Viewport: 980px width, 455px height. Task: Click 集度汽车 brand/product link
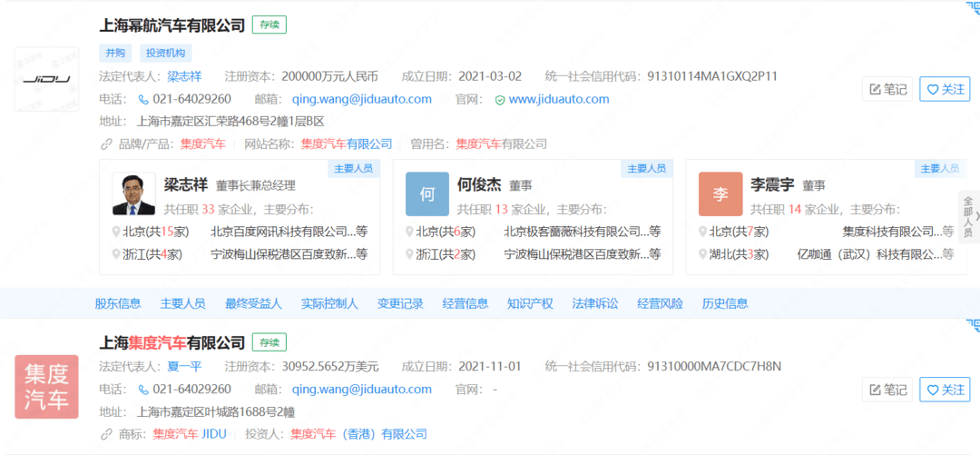point(203,144)
